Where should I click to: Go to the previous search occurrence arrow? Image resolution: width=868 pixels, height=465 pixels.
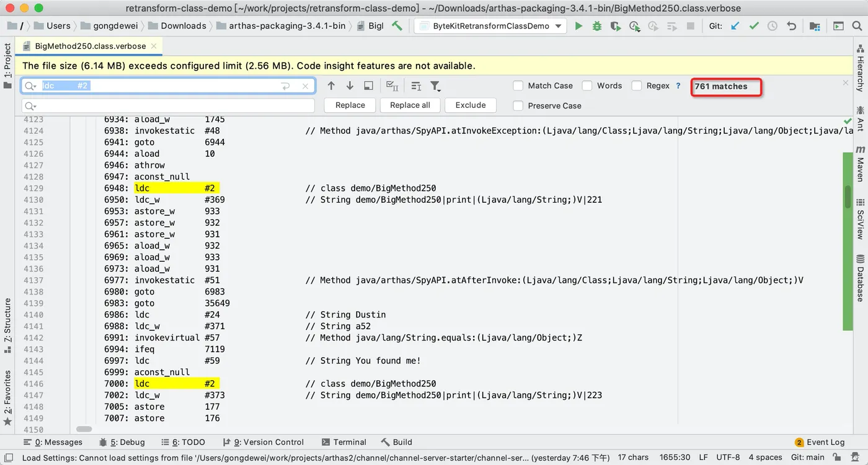(331, 86)
